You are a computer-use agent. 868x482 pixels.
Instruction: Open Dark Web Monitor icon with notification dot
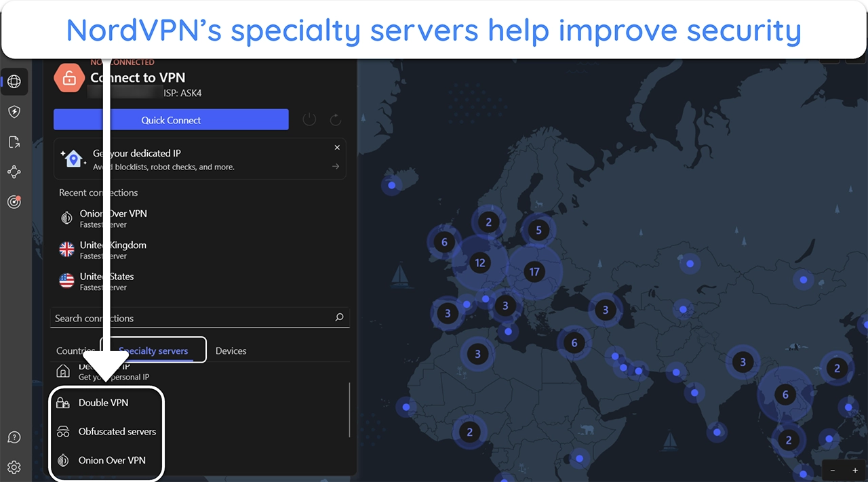coord(14,201)
